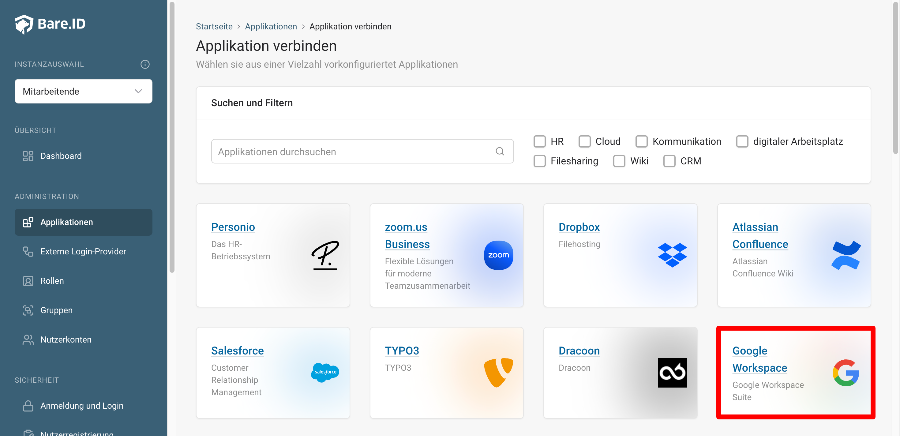Click the orange TYPO3 logo
Image resolution: width=900 pixels, height=436 pixels.
498,372
